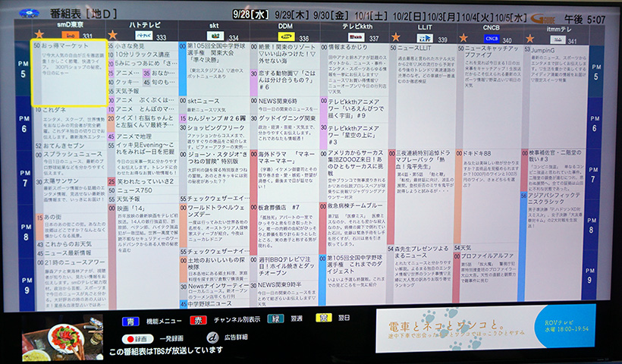Open 映画「14」 program on ハトテレビ
Screen dimensions: 622x364
click(x=143, y=256)
